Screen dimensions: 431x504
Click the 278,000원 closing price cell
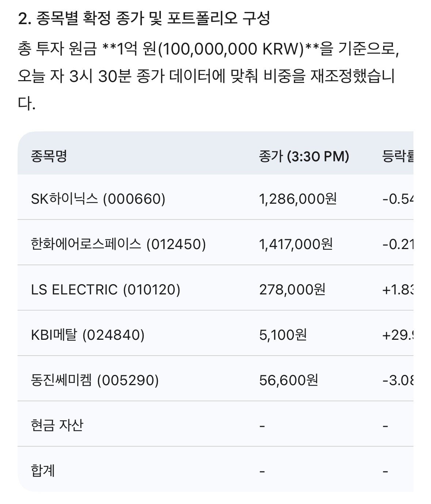tap(292, 289)
